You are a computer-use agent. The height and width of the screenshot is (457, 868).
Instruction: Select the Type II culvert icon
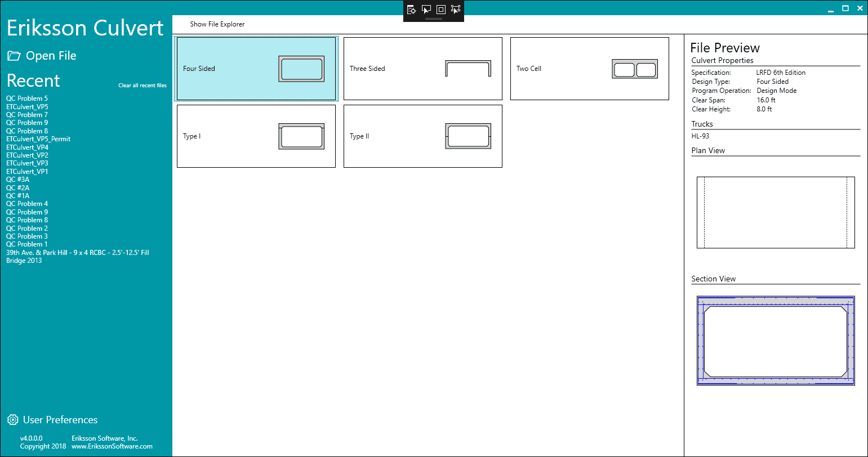click(x=468, y=136)
